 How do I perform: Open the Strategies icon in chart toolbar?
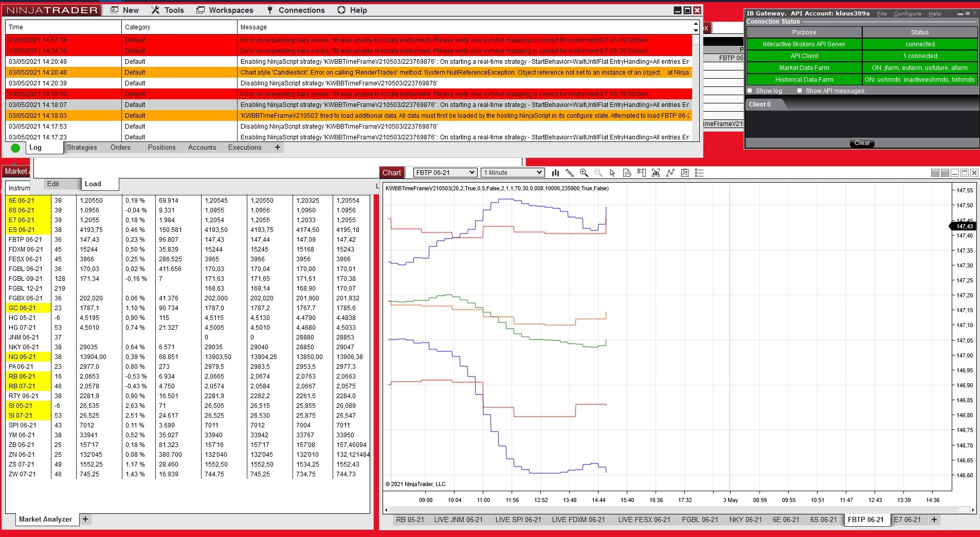point(685,173)
